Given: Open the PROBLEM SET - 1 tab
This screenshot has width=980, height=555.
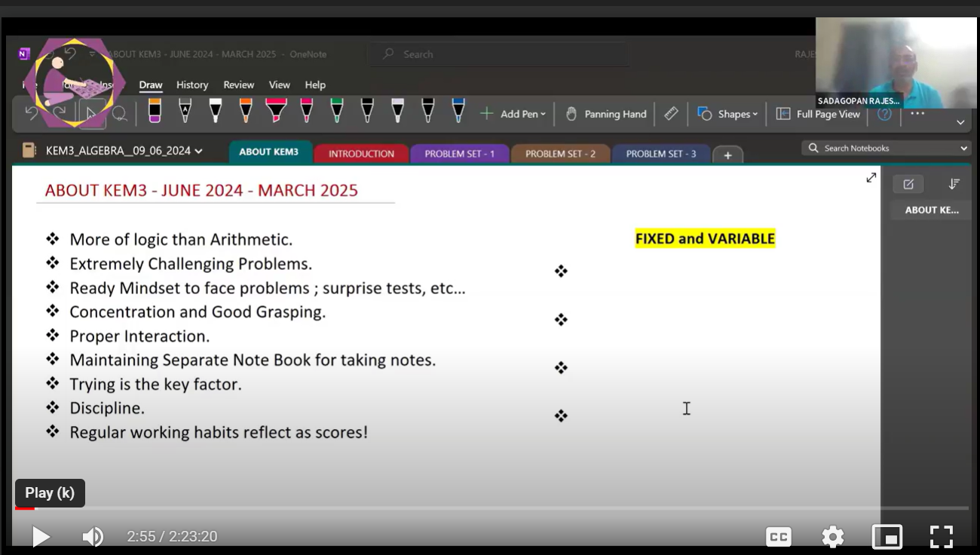Looking at the screenshot, I should [459, 154].
